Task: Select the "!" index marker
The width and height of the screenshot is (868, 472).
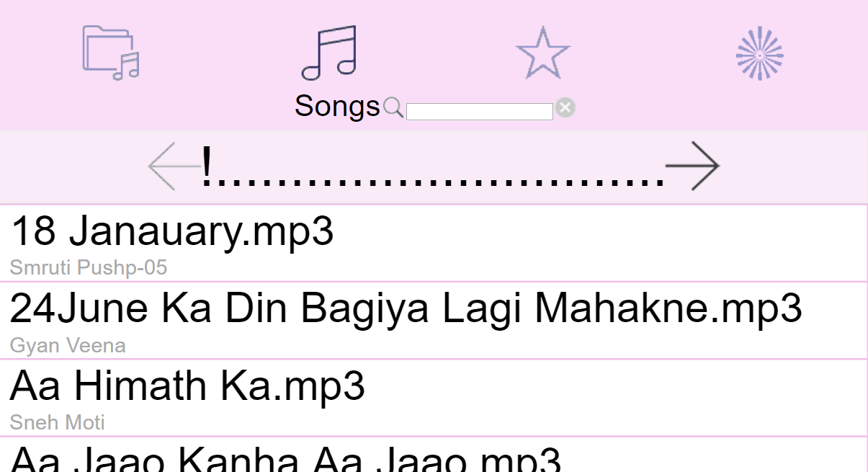Action: coord(207,165)
